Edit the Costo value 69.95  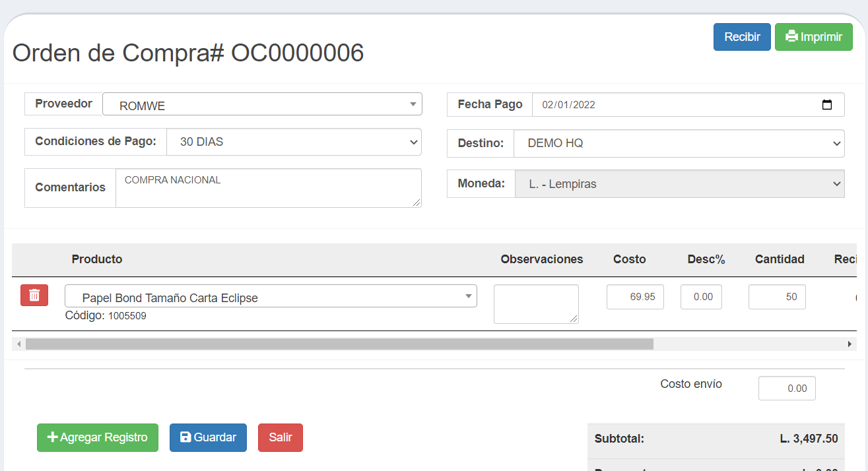point(634,297)
